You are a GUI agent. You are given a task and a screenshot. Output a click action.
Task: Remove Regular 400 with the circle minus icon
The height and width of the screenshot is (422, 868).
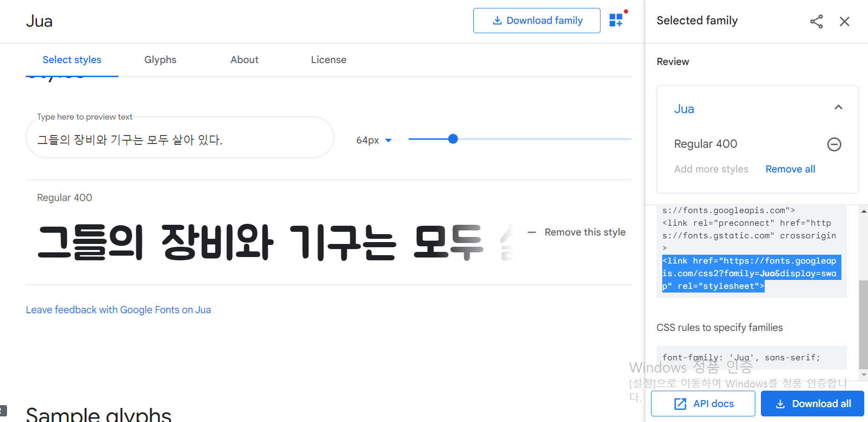point(834,144)
